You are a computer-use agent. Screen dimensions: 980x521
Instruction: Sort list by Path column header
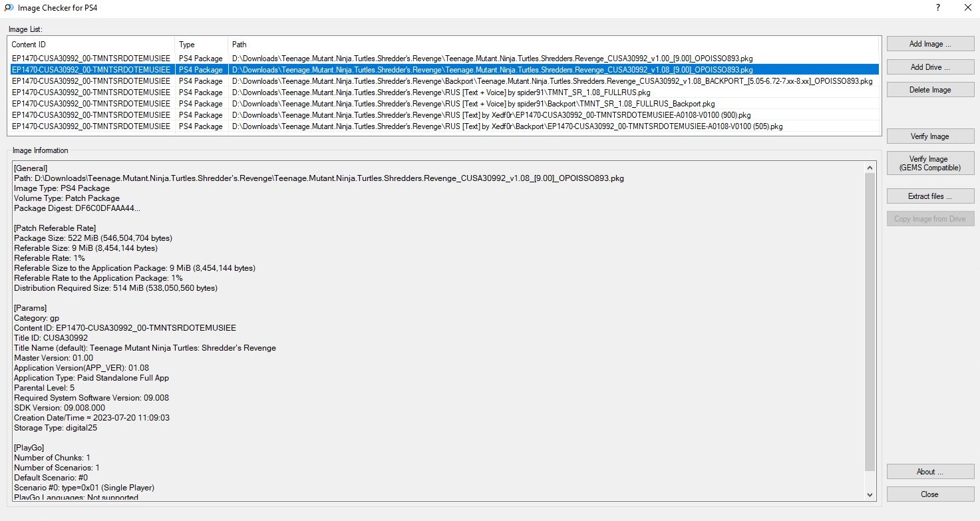[x=554, y=45]
